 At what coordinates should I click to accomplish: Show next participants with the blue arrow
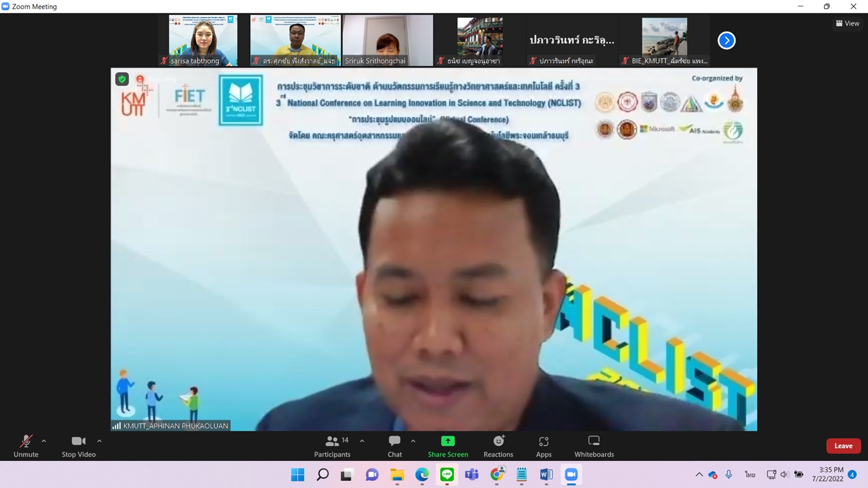[726, 41]
